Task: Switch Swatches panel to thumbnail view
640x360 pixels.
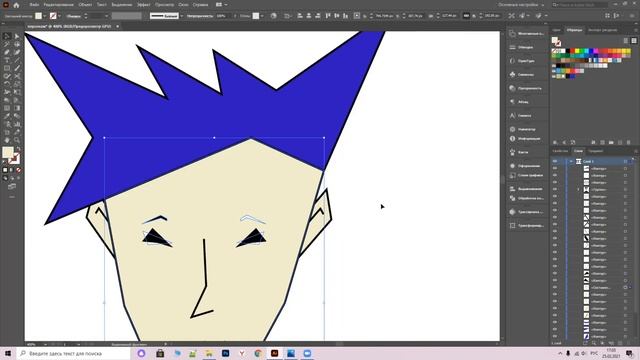Action: point(634,40)
